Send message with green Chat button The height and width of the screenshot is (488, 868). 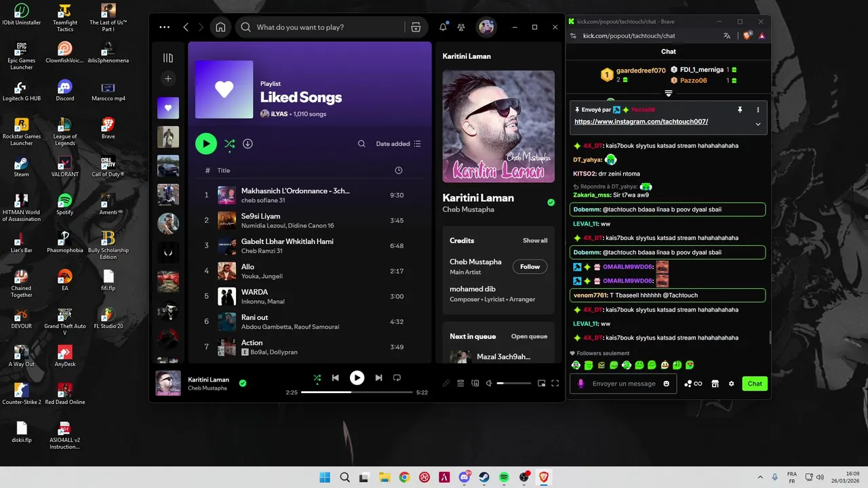755,384
